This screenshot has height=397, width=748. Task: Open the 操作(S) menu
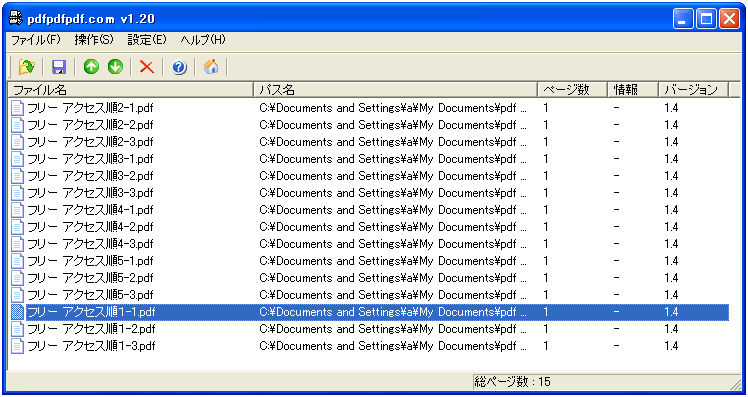tap(94, 40)
